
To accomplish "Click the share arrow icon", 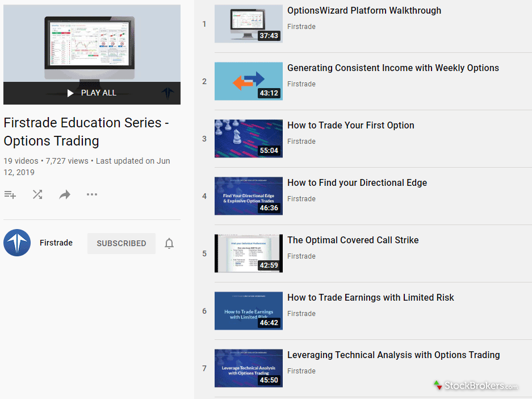I will (x=65, y=195).
